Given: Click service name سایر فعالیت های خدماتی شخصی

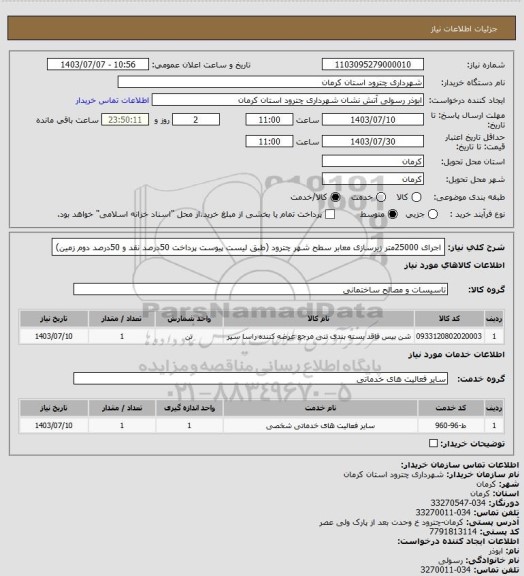Looking at the screenshot, I should (320, 425).
